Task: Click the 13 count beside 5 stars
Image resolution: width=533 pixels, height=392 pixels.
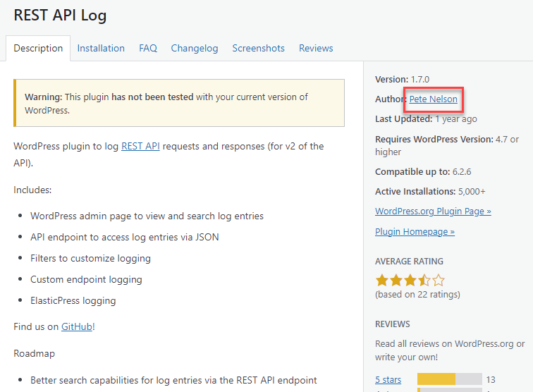Action: click(491, 379)
